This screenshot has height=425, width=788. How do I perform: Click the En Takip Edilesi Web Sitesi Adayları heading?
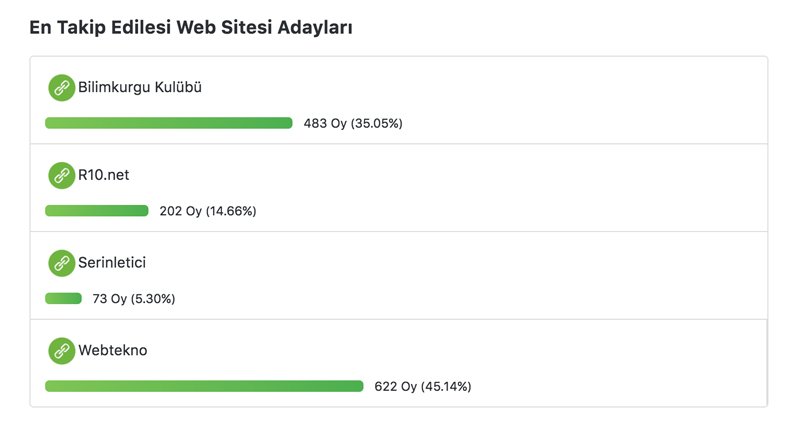[191, 27]
